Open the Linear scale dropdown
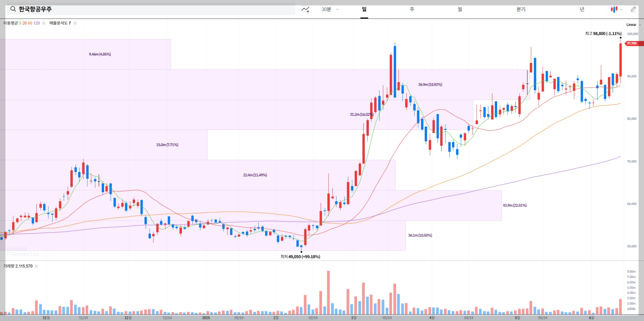The image size is (644, 321). (x=634, y=25)
